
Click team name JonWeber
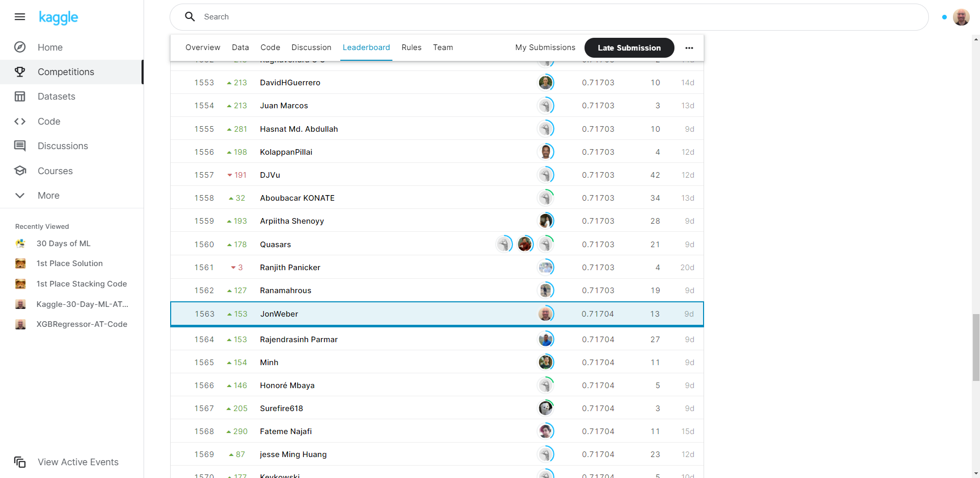point(279,314)
